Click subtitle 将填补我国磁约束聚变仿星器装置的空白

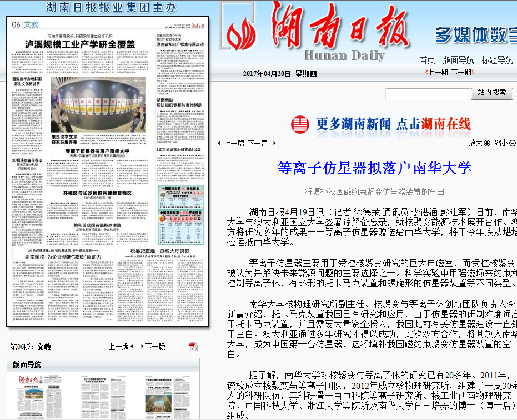374,192
